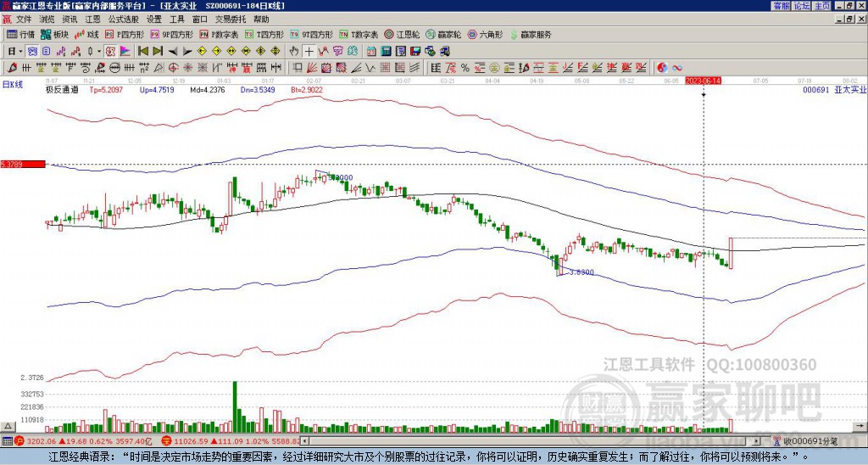Click the first yellow diamond arrow icon

[202, 52]
